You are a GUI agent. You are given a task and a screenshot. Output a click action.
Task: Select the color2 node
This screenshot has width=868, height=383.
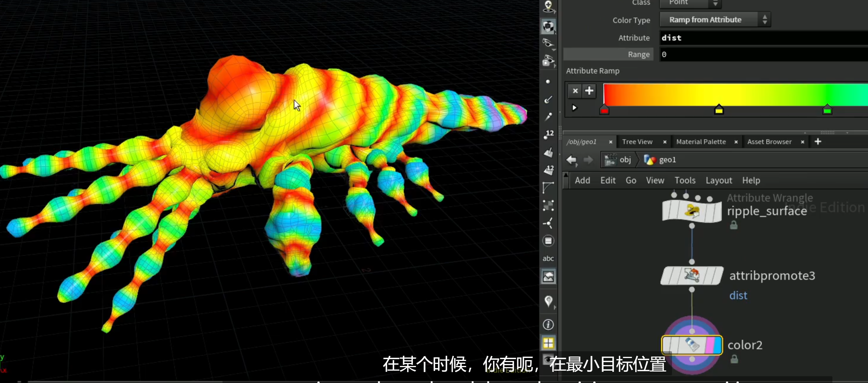coord(692,345)
